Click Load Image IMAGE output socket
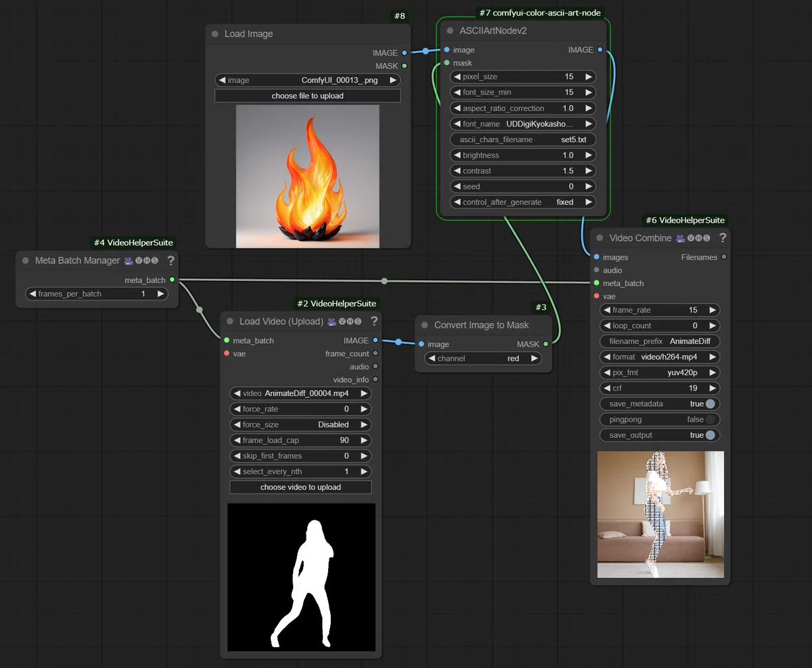Image resolution: width=812 pixels, height=668 pixels. (x=405, y=53)
